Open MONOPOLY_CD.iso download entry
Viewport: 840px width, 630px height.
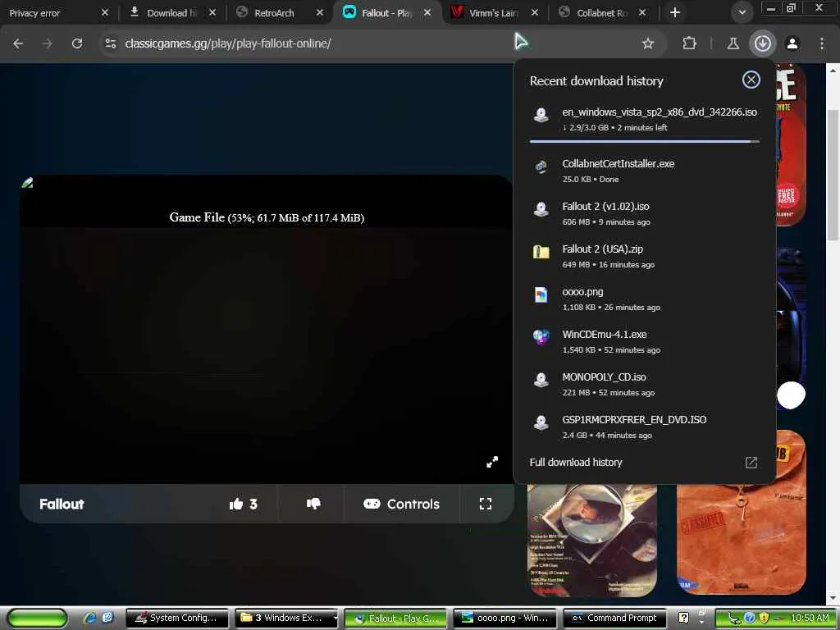[645, 384]
